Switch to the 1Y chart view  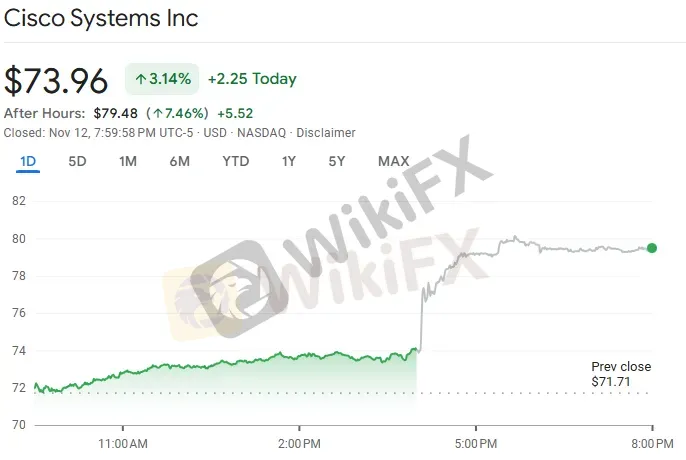(x=289, y=161)
